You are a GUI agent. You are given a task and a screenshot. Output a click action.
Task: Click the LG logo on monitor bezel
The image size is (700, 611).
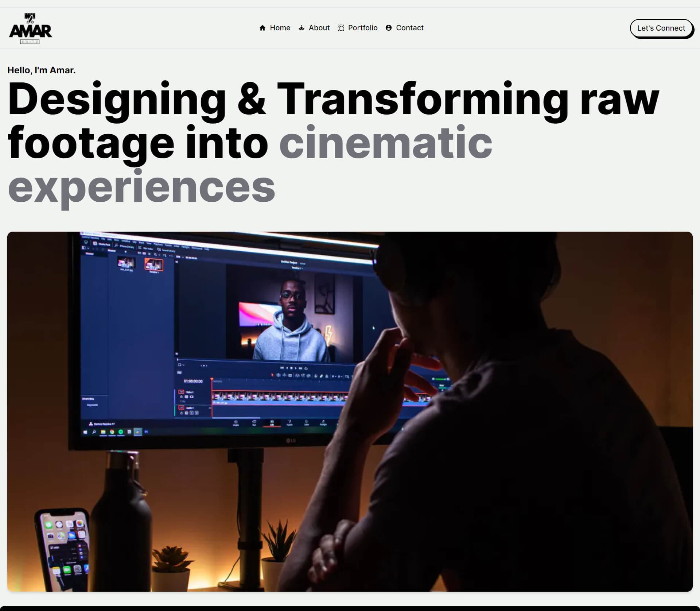point(291,441)
